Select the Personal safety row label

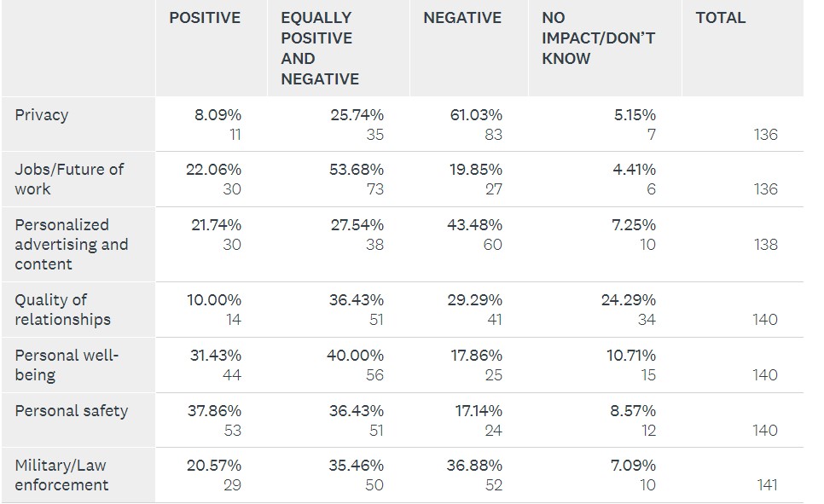pos(71,411)
